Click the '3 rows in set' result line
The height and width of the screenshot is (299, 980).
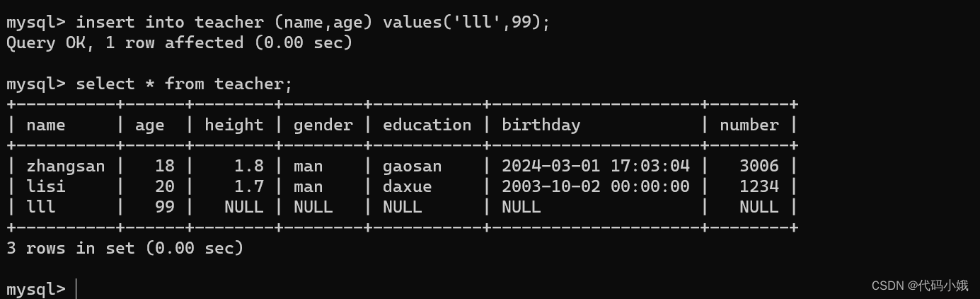(125, 248)
